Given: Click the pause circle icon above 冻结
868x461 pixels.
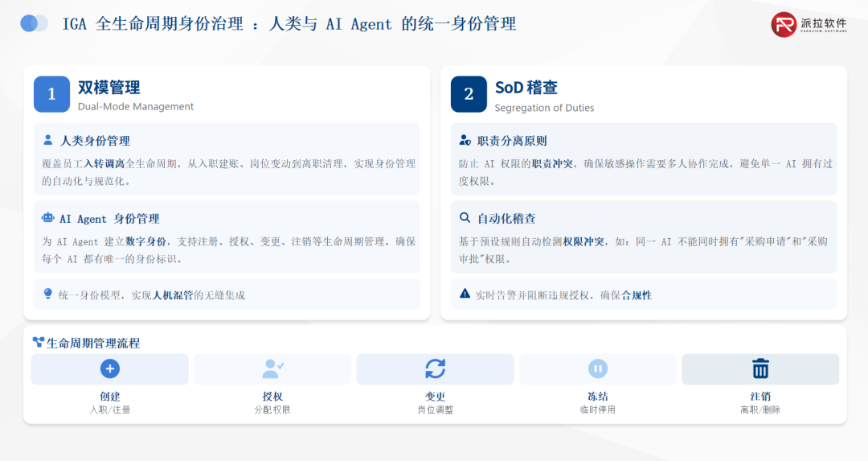Looking at the screenshot, I should pyautogui.click(x=598, y=368).
